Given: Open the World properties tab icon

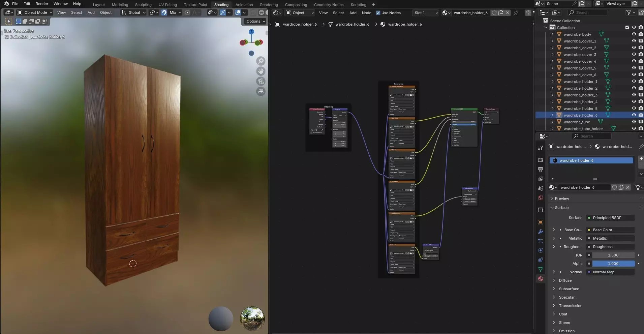Looking at the screenshot, I should click(541, 198).
